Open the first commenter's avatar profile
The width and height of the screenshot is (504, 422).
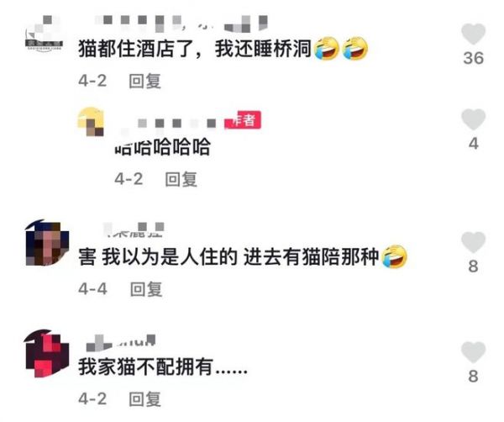tap(44, 34)
